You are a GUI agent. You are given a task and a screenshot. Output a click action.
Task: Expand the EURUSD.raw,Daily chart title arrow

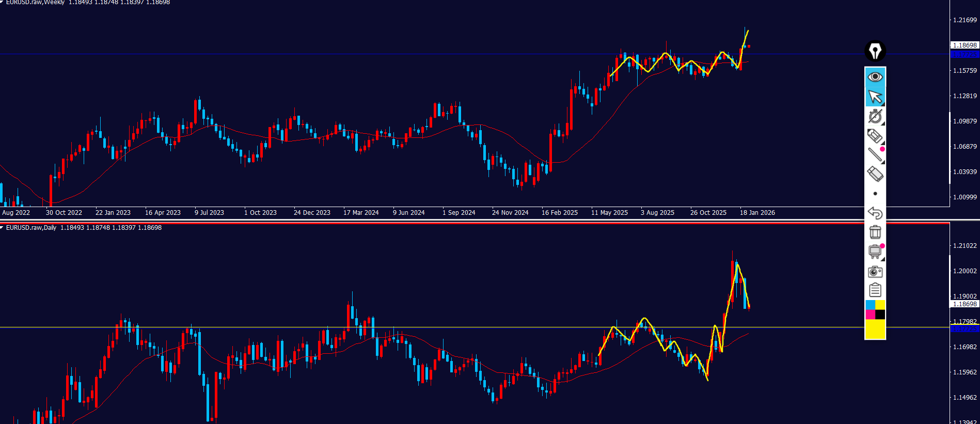2,228
